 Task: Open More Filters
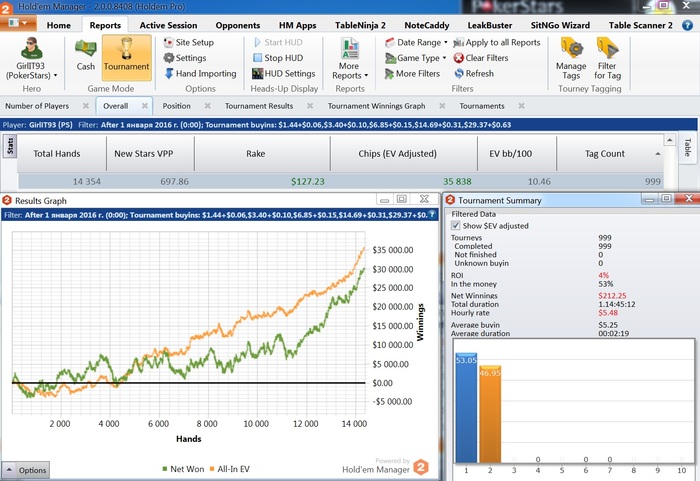(412, 74)
